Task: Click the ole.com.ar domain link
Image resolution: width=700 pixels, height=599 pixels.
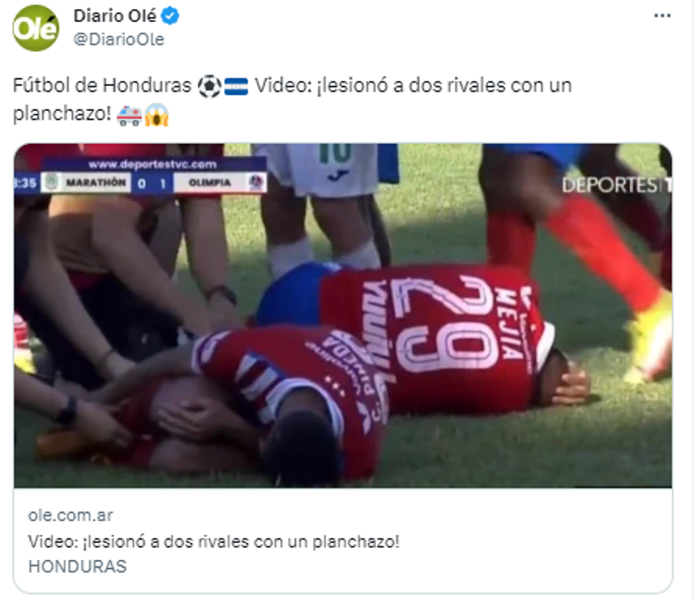Action: point(71,516)
